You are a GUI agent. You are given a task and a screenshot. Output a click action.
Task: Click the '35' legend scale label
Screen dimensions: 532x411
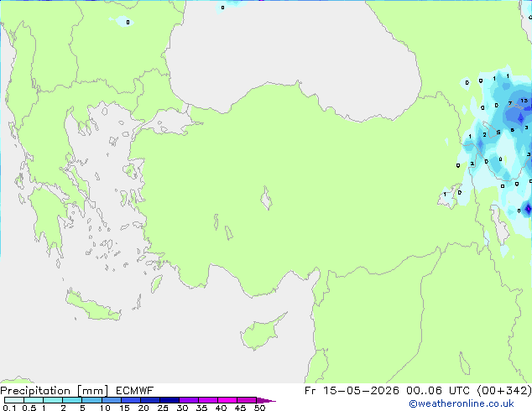point(201,408)
